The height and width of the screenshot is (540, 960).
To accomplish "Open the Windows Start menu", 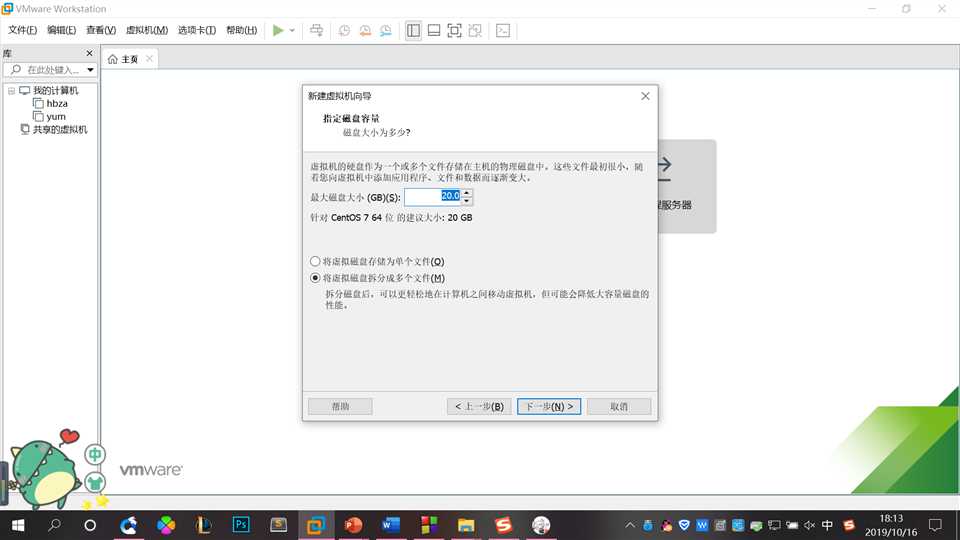I will (x=18, y=525).
